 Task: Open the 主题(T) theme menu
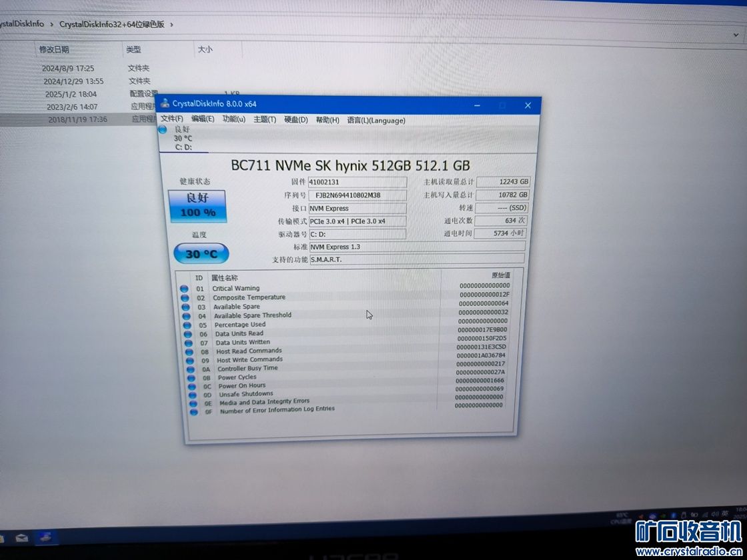(265, 119)
